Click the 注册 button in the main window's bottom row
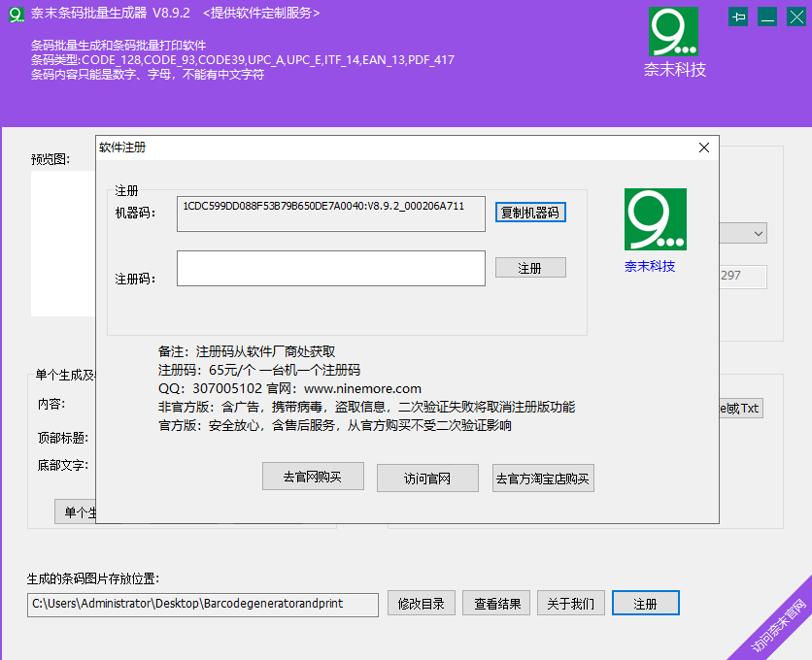812x660 pixels. (x=645, y=603)
